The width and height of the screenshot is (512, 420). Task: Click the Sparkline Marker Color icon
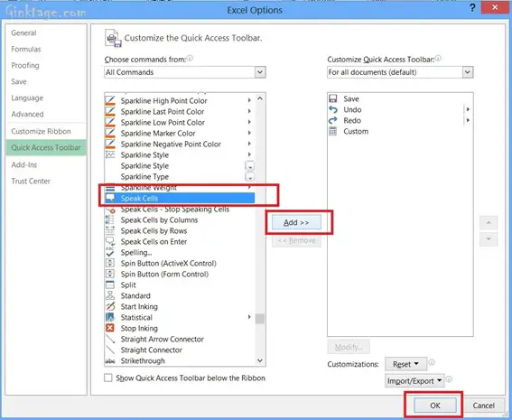pos(110,133)
